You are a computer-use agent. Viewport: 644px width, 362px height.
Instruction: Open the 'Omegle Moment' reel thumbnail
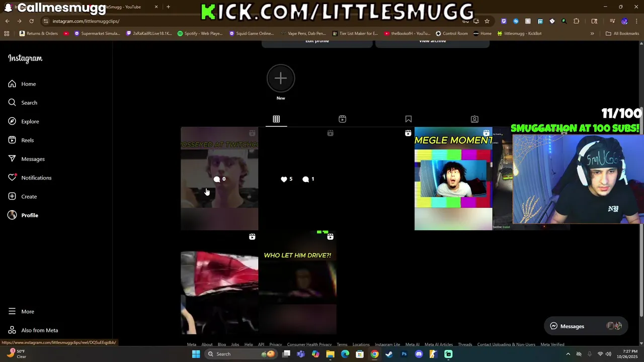click(453, 178)
